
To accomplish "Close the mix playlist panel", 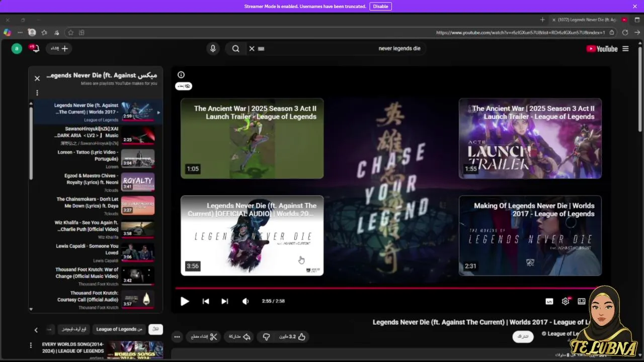I will (x=37, y=78).
